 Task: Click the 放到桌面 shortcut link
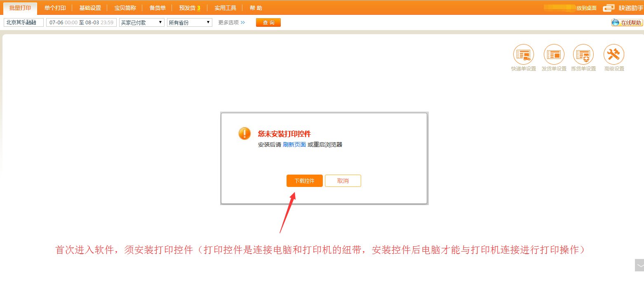click(586, 8)
